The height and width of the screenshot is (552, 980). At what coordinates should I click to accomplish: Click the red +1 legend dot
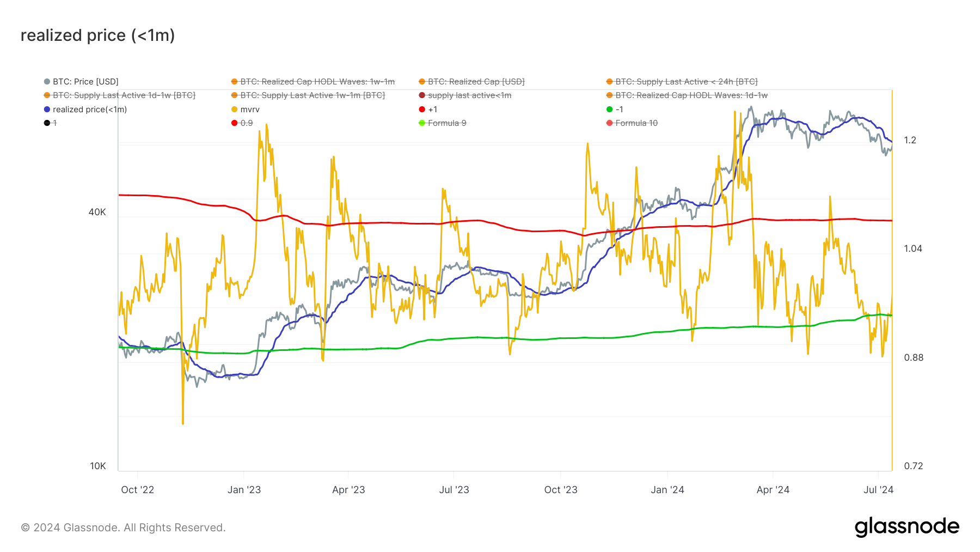pos(421,110)
